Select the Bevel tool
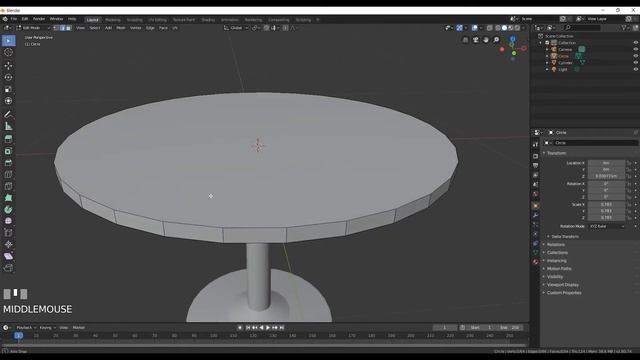Viewport: 640px width, 360px height. pyautogui.click(x=9, y=163)
